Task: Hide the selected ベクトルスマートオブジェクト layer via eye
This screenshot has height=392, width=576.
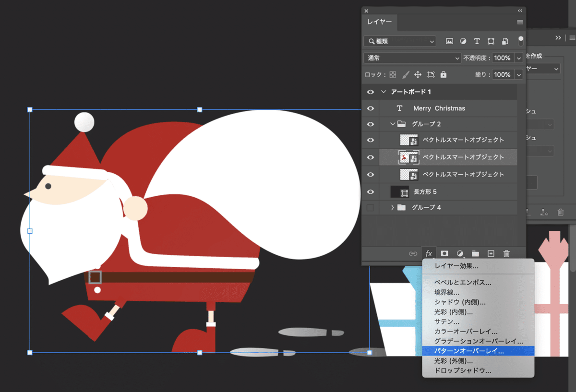Action: [x=370, y=157]
